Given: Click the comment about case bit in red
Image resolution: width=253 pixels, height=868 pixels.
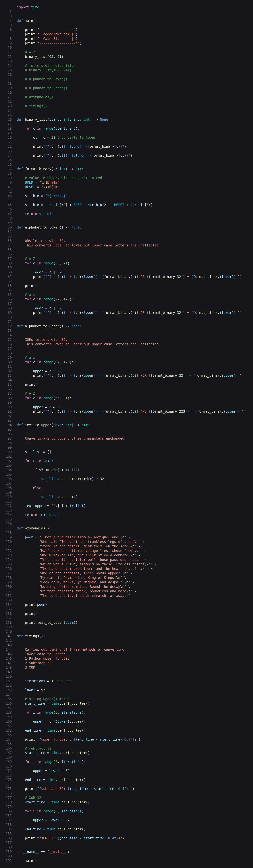Looking at the screenshot, I should [63, 178].
